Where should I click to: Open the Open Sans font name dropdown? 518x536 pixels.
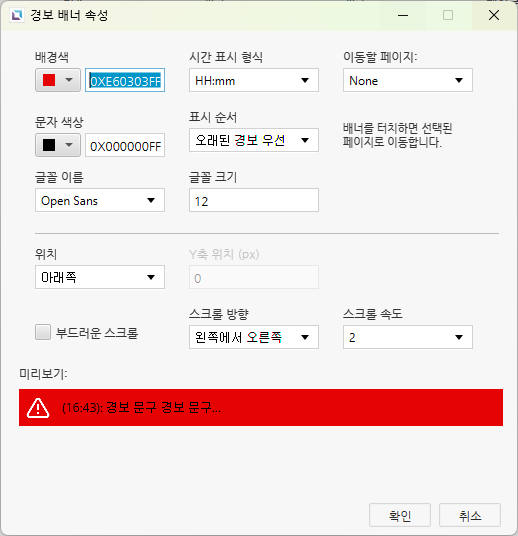tap(100, 200)
